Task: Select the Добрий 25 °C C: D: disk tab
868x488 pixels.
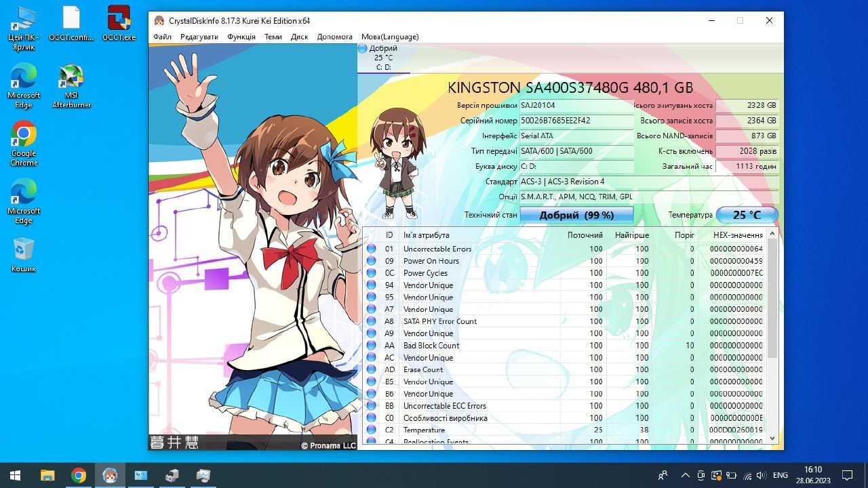Action: (x=384, y=58)
